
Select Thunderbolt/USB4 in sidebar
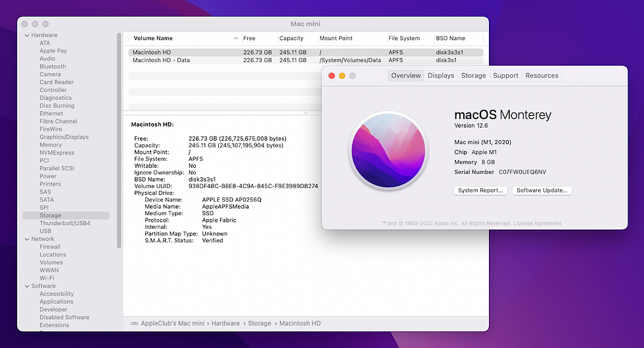pyautogui.click(x=65, y=224)
